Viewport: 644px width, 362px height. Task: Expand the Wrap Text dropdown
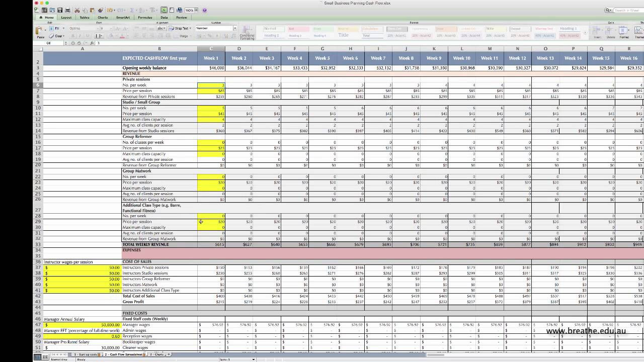pos(190,28)
